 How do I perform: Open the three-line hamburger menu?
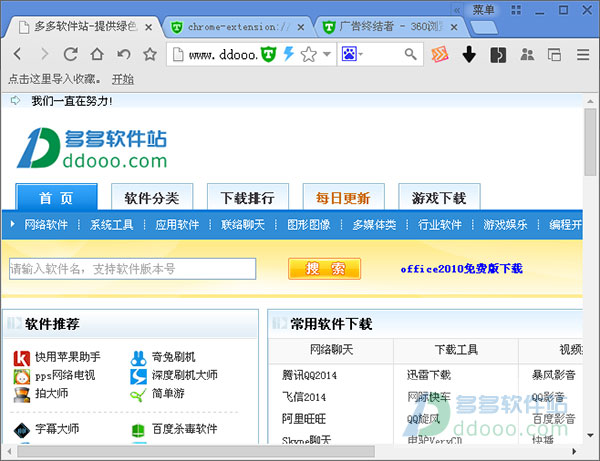583,54
